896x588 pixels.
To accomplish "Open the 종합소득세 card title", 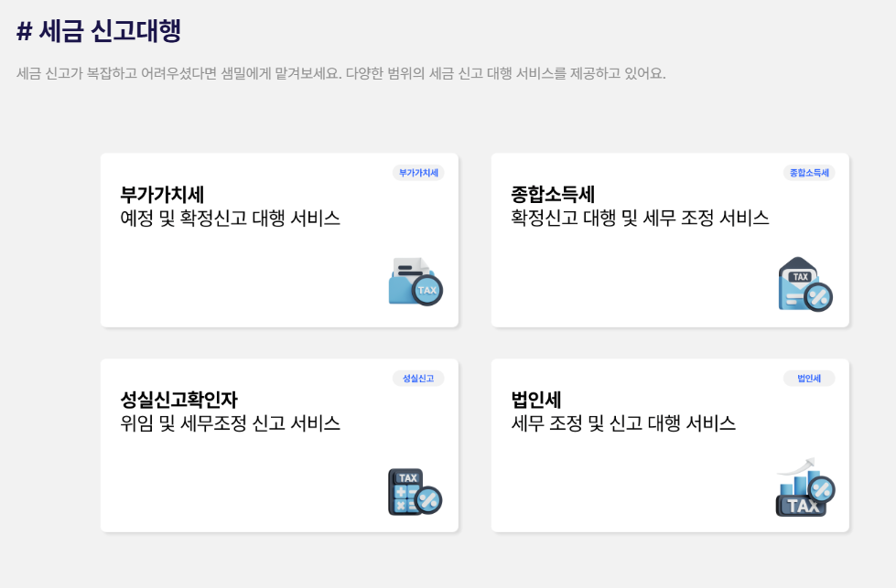I will click(553, 195).
